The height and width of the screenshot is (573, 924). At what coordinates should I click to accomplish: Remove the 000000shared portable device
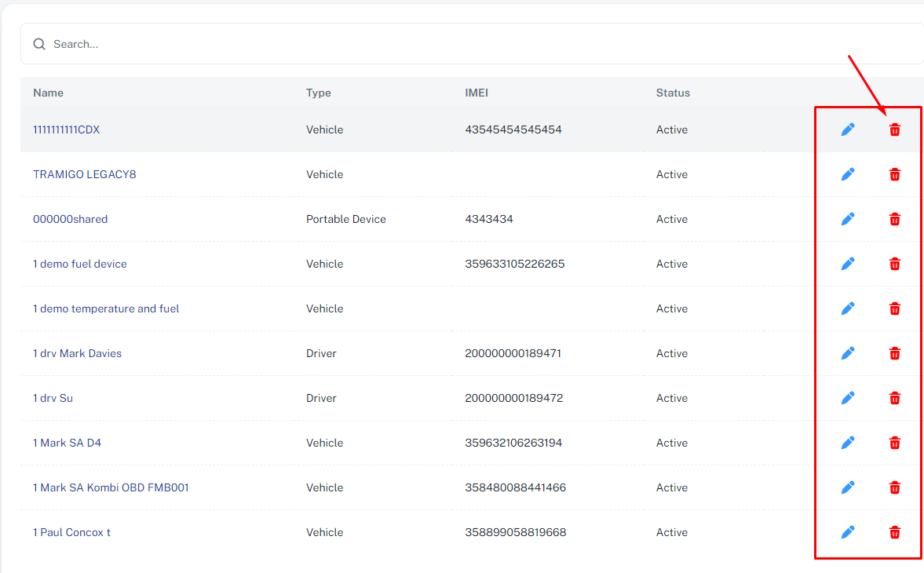tap(894, 219)
